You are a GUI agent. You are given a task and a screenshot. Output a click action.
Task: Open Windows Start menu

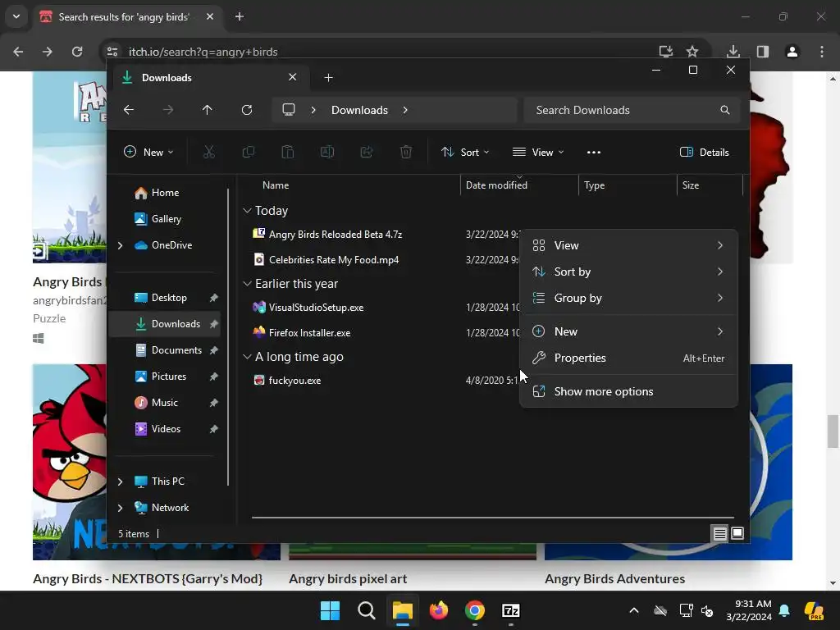point(330,610)
